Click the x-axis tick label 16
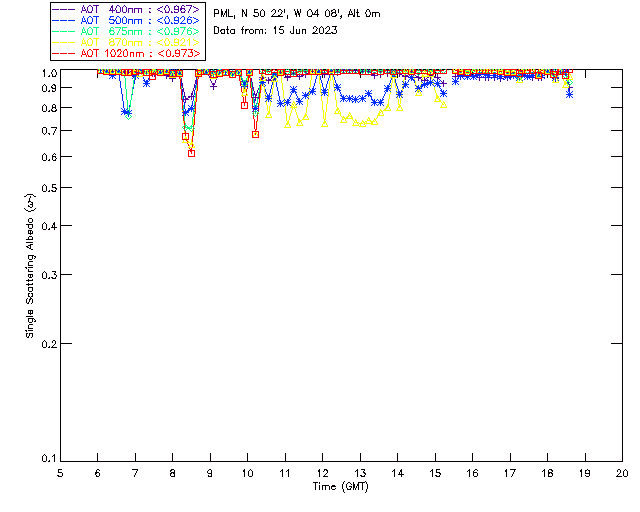Image resolution: width=640 pixels, height=512 pixels. 473,473
